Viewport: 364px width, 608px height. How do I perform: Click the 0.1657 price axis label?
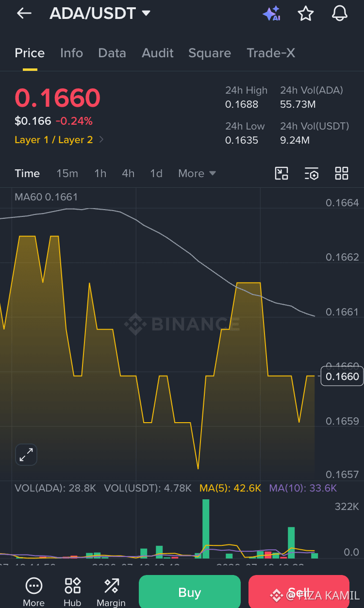coord(342,474)
